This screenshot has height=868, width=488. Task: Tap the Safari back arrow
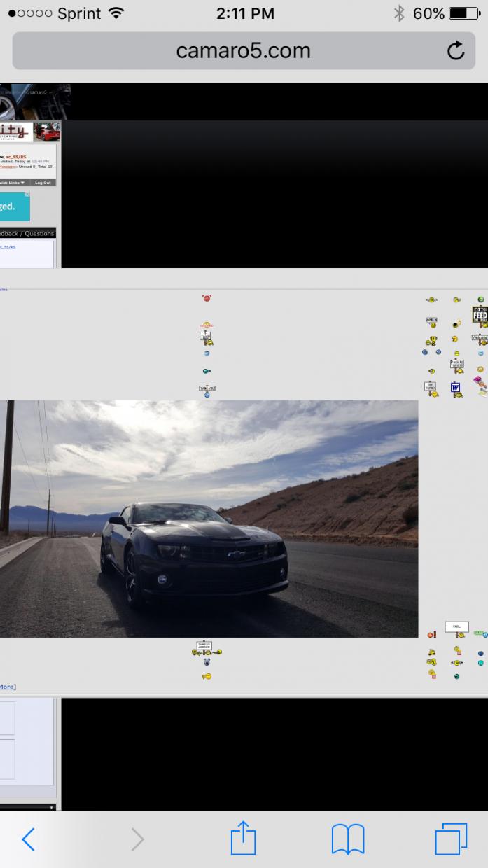click(28, 839)
